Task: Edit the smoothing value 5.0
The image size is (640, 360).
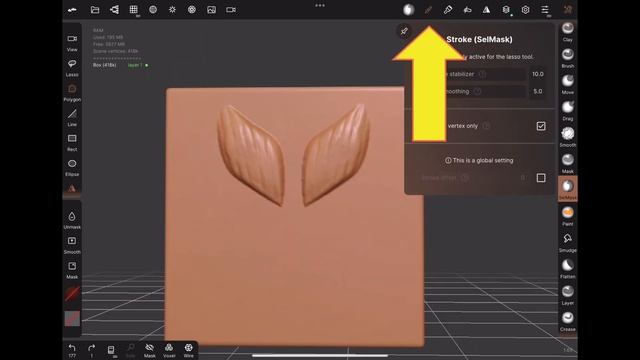Action: pos(538,91)
